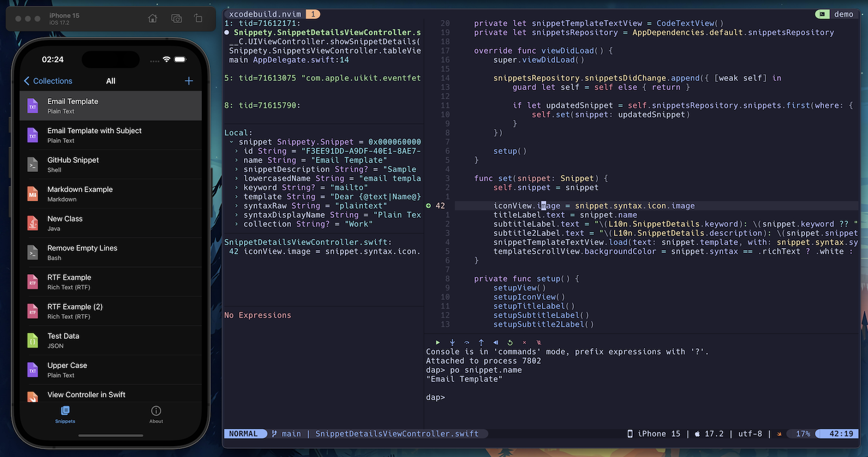
Task: Click the No Expressions watches panel text
Action: 258,315
